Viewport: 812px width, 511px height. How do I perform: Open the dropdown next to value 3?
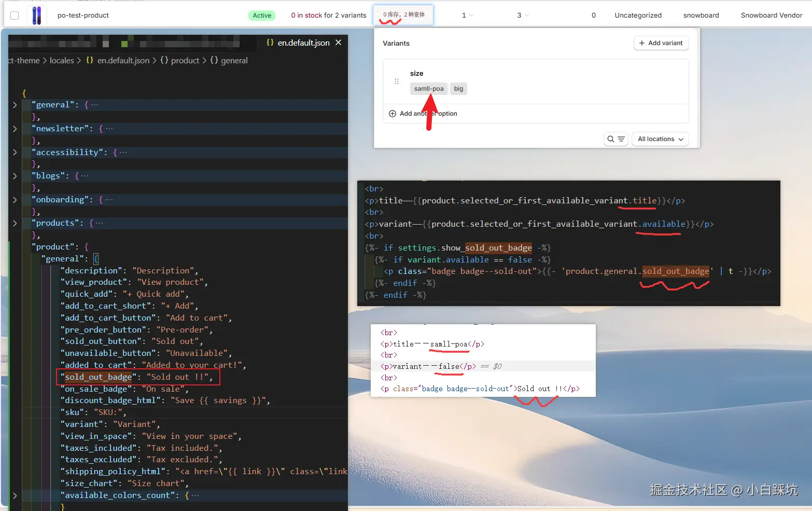tap(527, 16)
